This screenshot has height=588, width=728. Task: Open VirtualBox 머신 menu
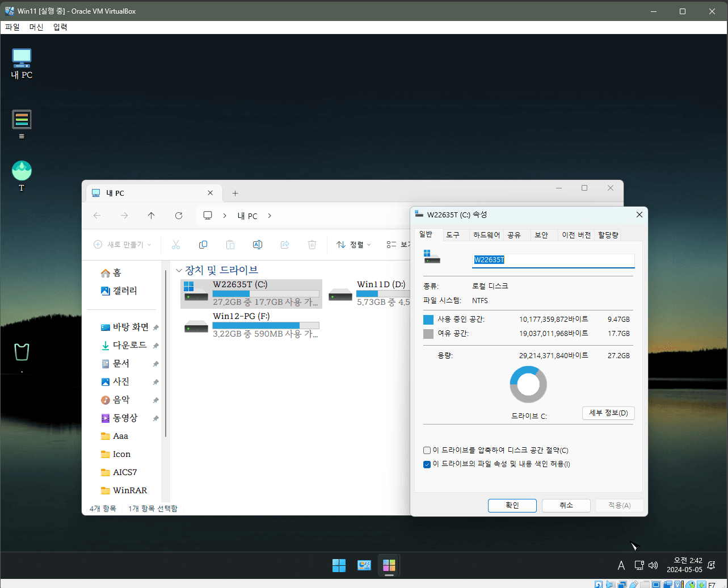click(36, 27)
